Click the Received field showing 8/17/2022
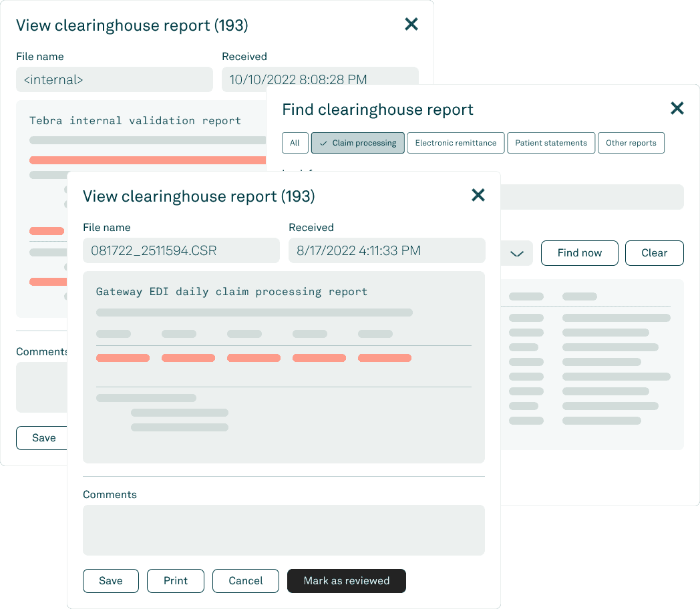 (386, 251)
